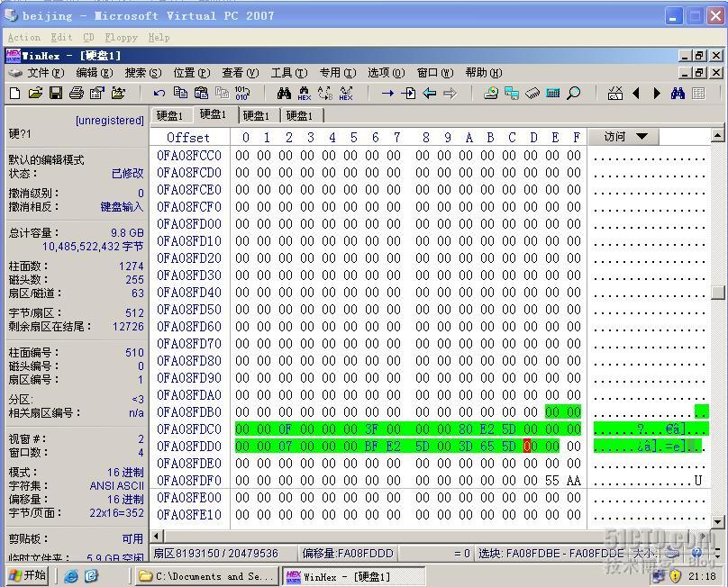Click the Open Disk toolbar icon
The image size is (728, 587).
[491, 94]
